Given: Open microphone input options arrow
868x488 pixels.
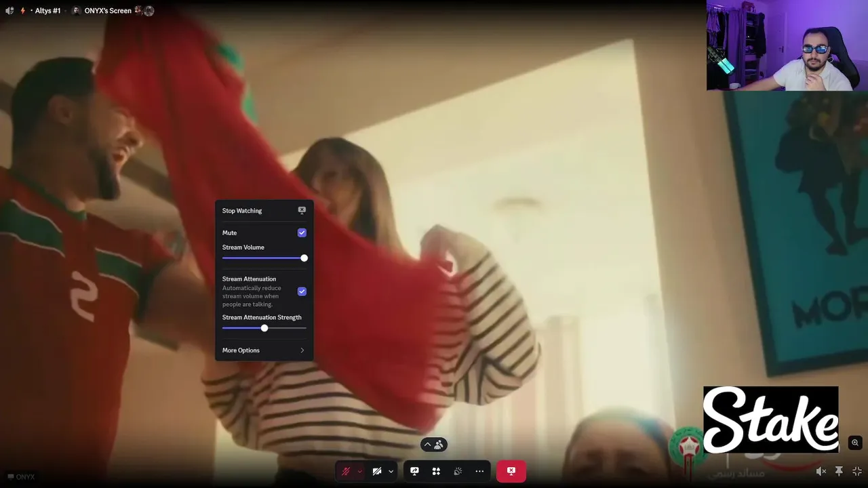Looking at the screenshot, I should click(359, 471).
